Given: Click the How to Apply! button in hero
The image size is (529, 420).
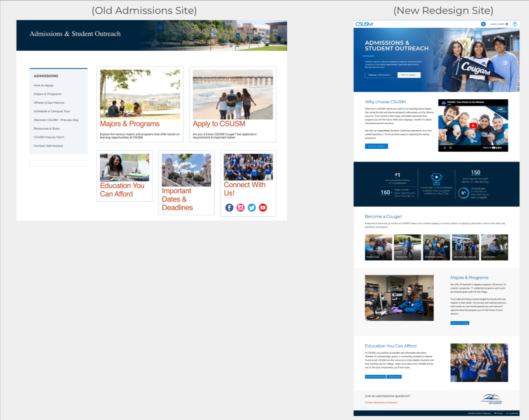Looking at the screenshot, I should coord(409,75).
